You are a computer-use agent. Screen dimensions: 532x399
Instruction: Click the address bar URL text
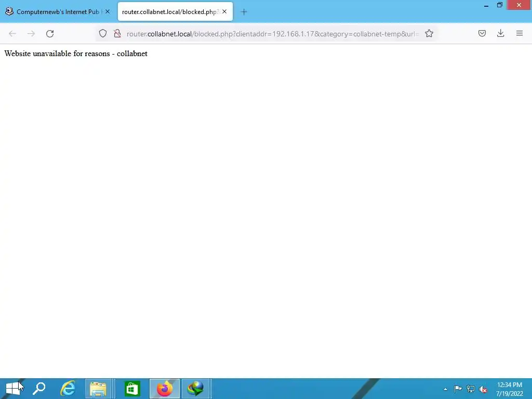272,34
